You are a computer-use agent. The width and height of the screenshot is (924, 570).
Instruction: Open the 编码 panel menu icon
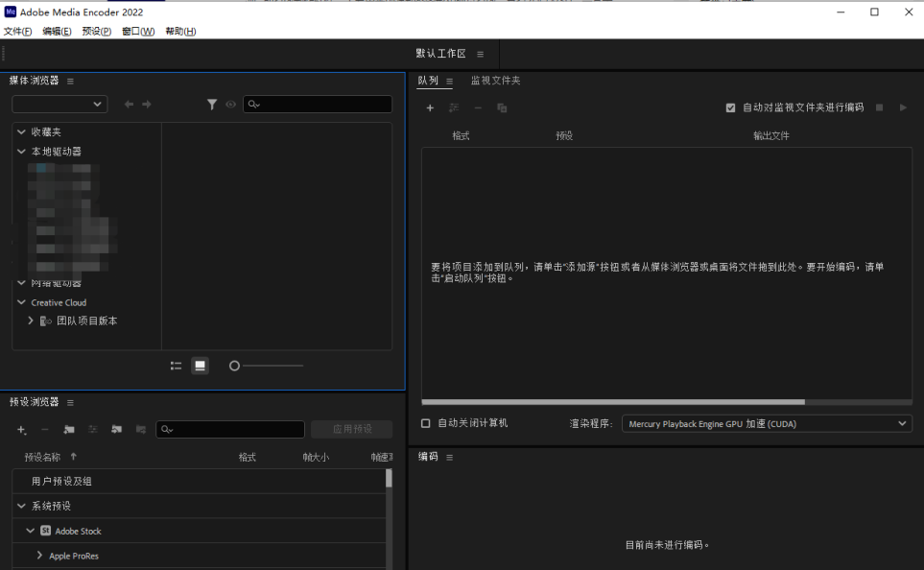coord(450,458)
